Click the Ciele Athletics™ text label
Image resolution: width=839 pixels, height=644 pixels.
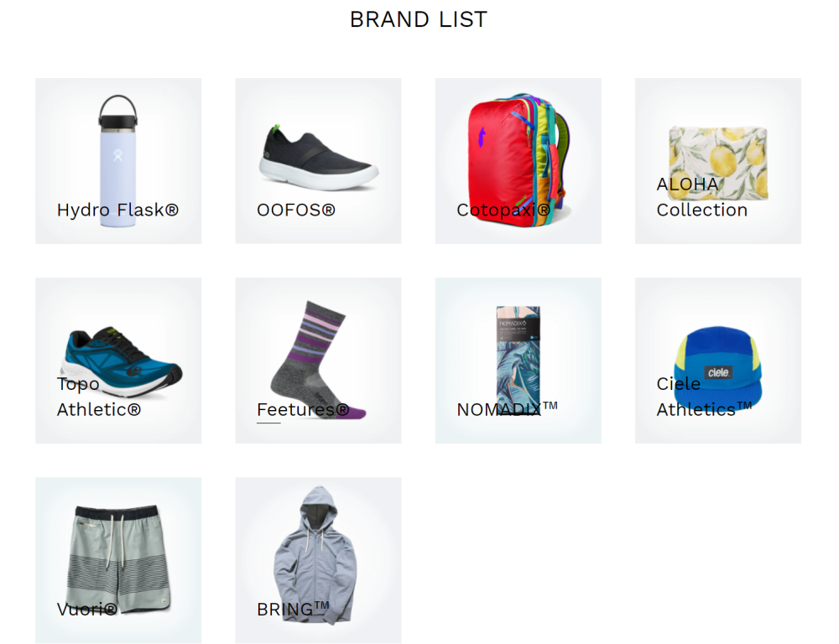[704, 397]
